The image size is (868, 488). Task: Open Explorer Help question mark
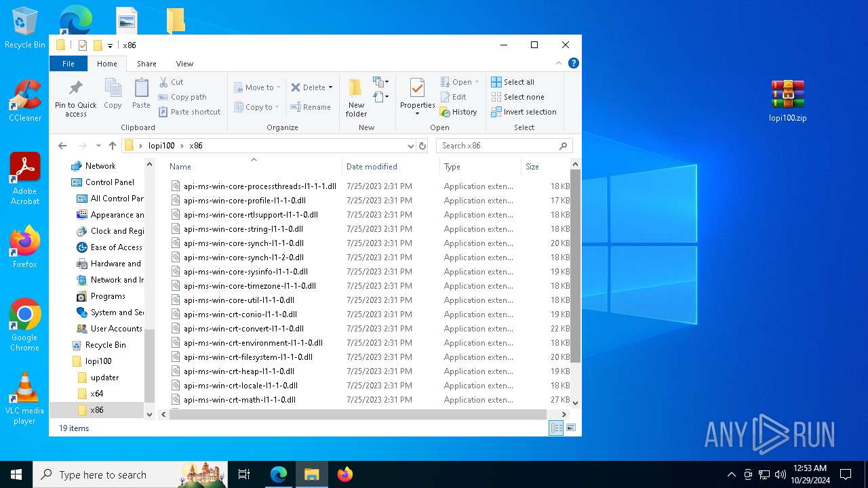click(x=574, y=64)
